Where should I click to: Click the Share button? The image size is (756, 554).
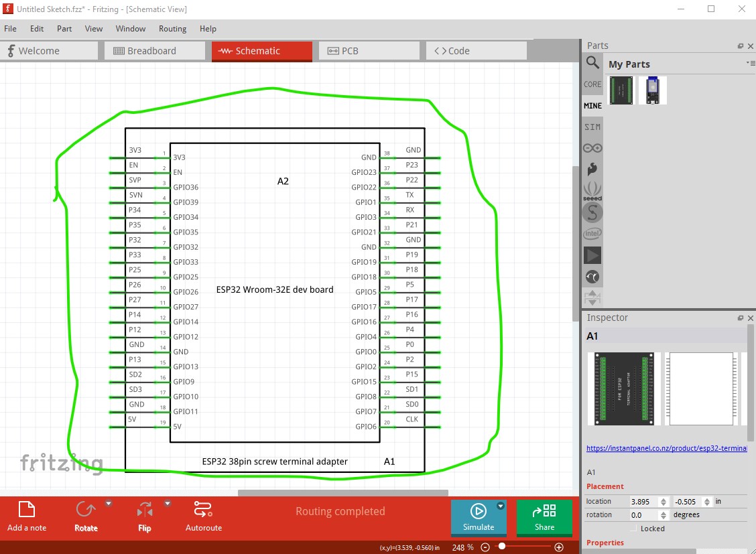[544, 517]
